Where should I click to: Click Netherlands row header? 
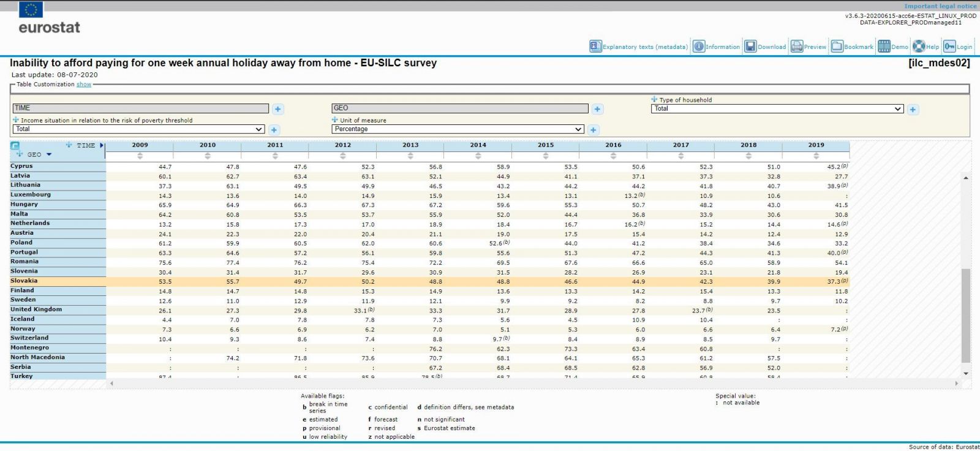click(58, 223)
